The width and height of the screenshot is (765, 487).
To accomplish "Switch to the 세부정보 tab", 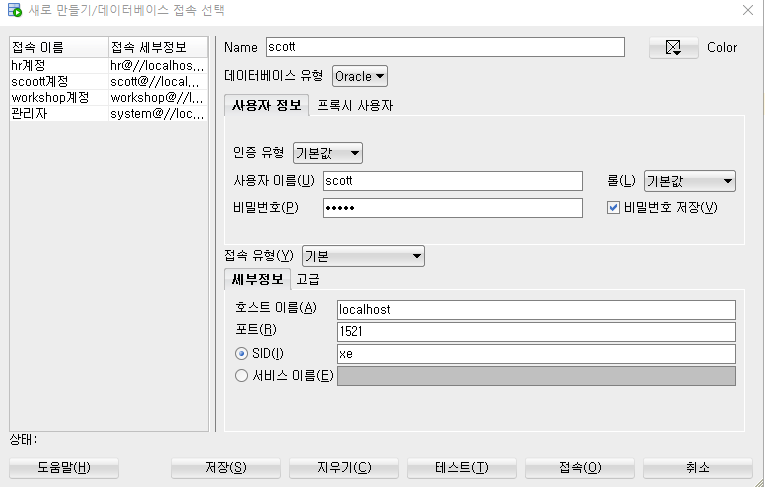I will pyautogui.click(x=258, y=279).
